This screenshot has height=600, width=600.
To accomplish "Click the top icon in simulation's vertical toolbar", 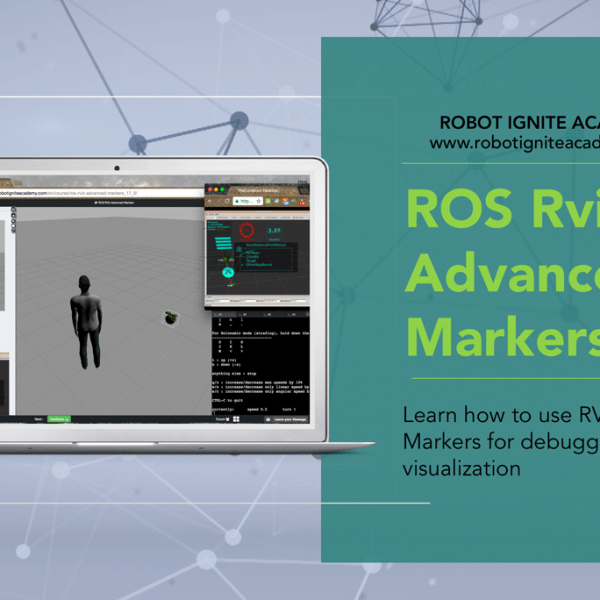I will coord(13,210).
